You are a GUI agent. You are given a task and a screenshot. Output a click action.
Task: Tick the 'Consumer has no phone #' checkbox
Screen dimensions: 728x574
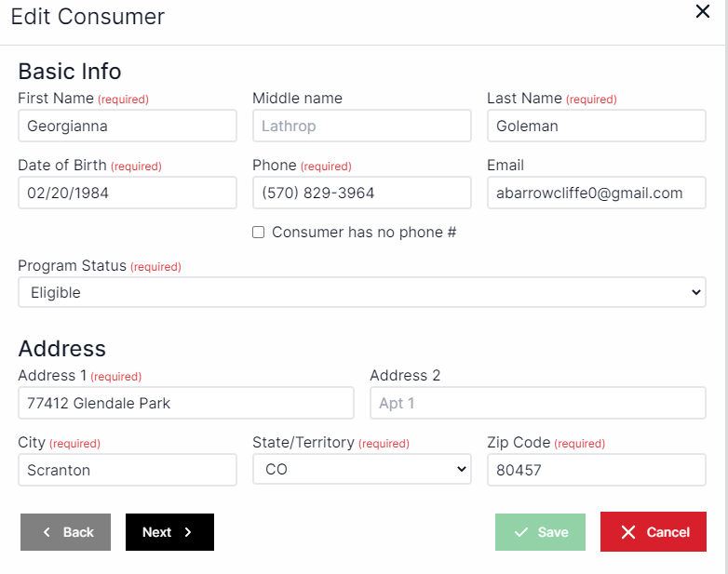[x=259, y=233]
